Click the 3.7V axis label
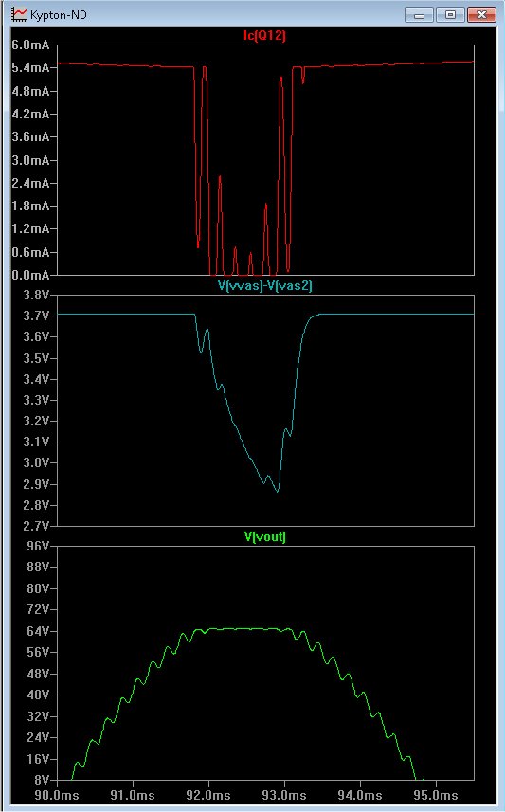Screen dimensions: 505x812 click(x=36, y=316)
